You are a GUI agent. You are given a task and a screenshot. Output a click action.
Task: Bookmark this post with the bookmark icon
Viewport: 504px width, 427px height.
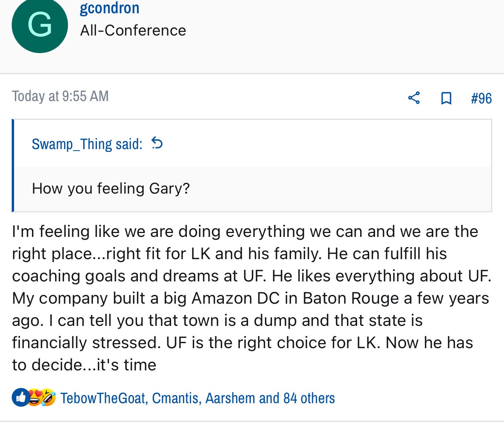446,98
